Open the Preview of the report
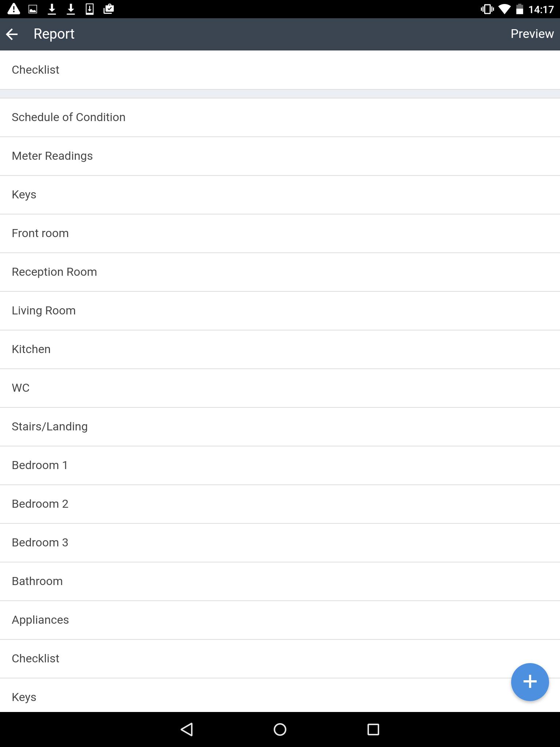 (532, 34)
